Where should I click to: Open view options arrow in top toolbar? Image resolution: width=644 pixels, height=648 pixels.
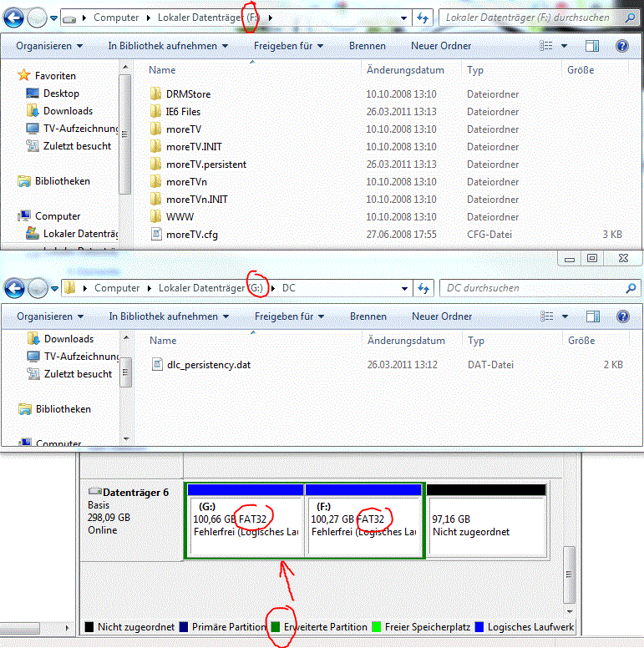click(564, 46)
